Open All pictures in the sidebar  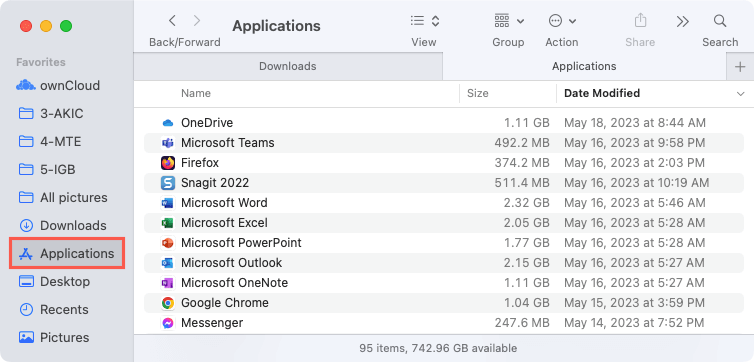point(63,197)
